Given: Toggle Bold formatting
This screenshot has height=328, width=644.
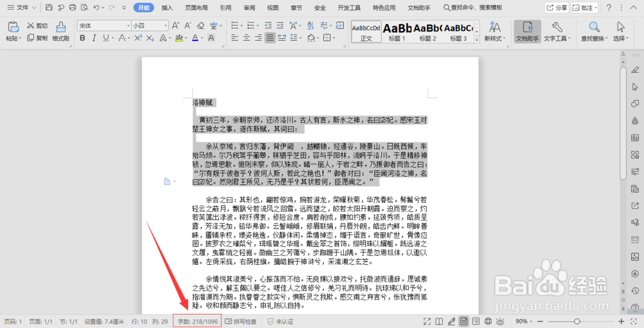Looking at the screenshot, I should pyautogui.click(x=82, y=38).
